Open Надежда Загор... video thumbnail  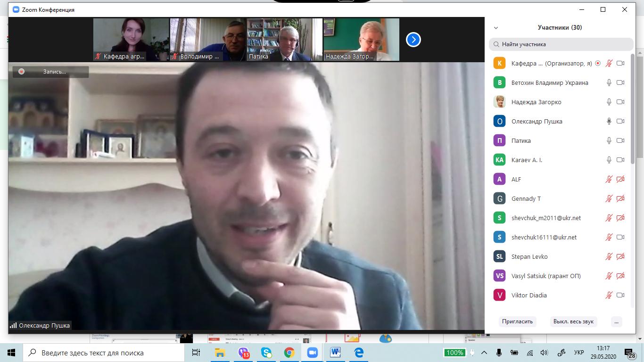361,40
